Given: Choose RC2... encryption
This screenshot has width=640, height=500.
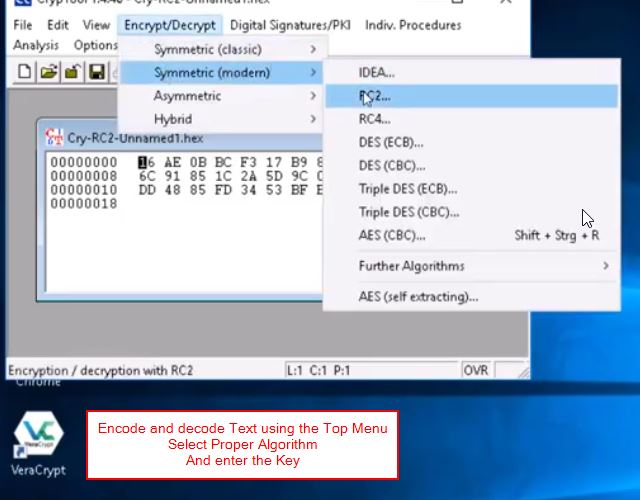Looking at the screenshot, I should click(x=472, y=96).
